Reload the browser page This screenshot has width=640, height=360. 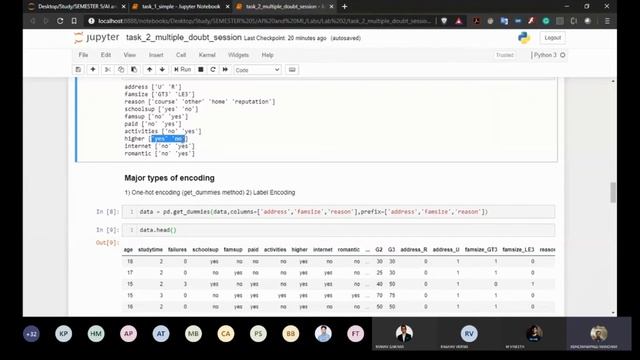60,21
